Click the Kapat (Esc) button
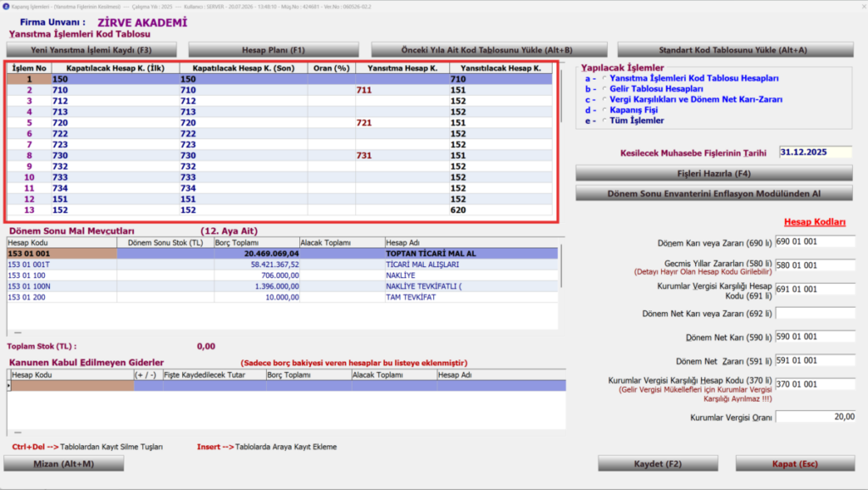868x490 pixels. 795,464
